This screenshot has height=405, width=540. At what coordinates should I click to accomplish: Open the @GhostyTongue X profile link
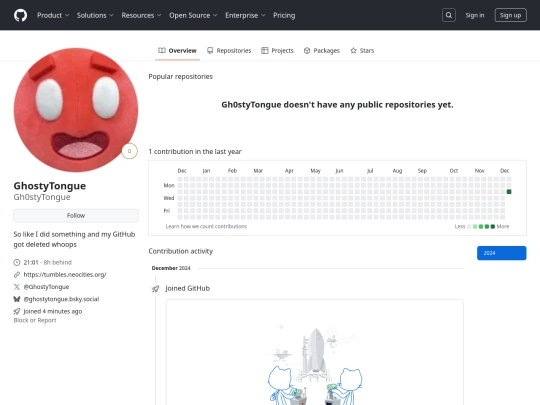pos(46,287)
